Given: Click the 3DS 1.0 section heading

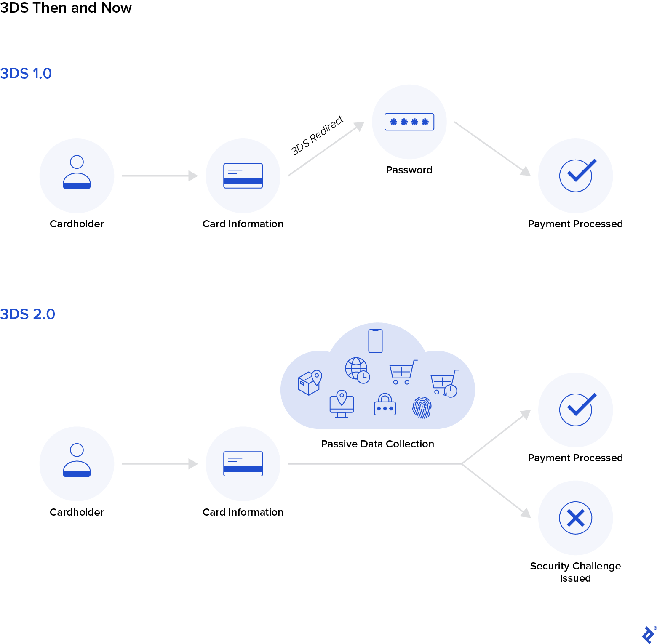Looking at the screenshot, I should tap(26, 73).
